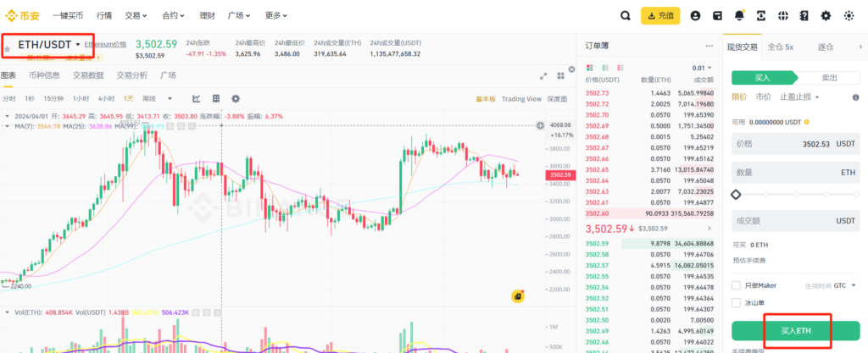Click the amount percentage slider handle
868x353 pixels.
[736, 195]
